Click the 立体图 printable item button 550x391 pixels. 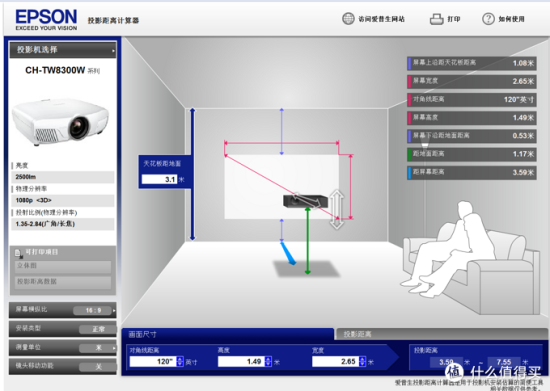pos(63,266)
